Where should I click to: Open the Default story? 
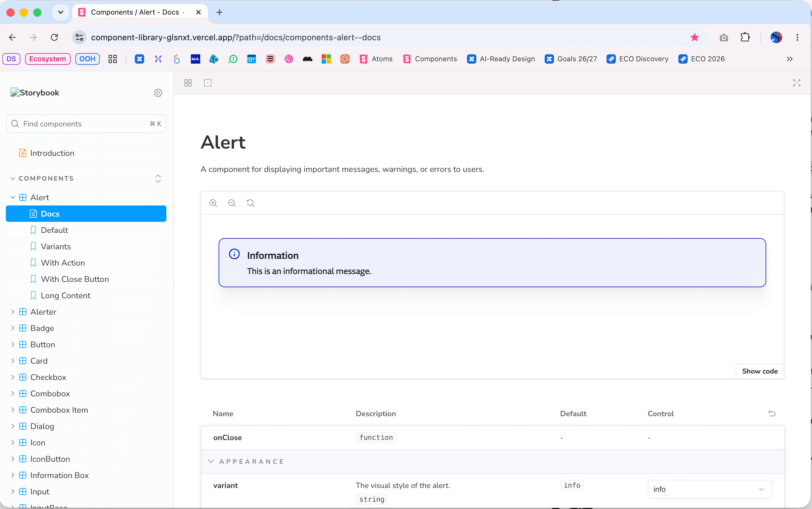(x=54, y=230)
